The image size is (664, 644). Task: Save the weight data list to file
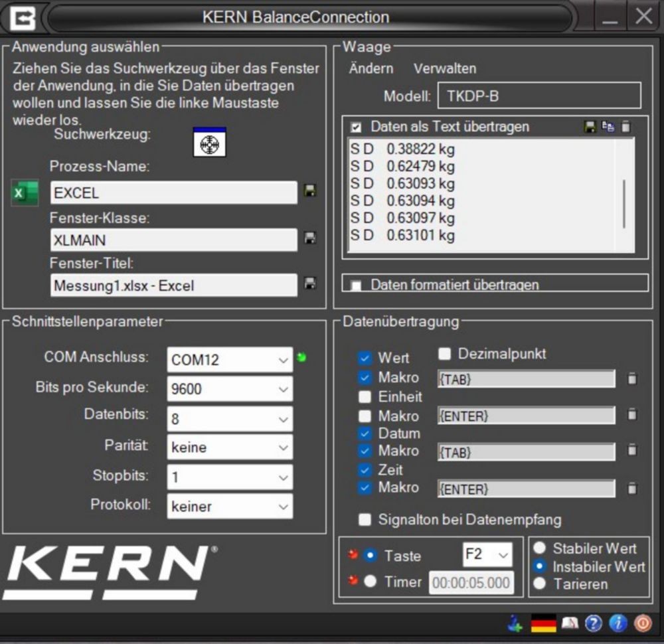point(590,126)
